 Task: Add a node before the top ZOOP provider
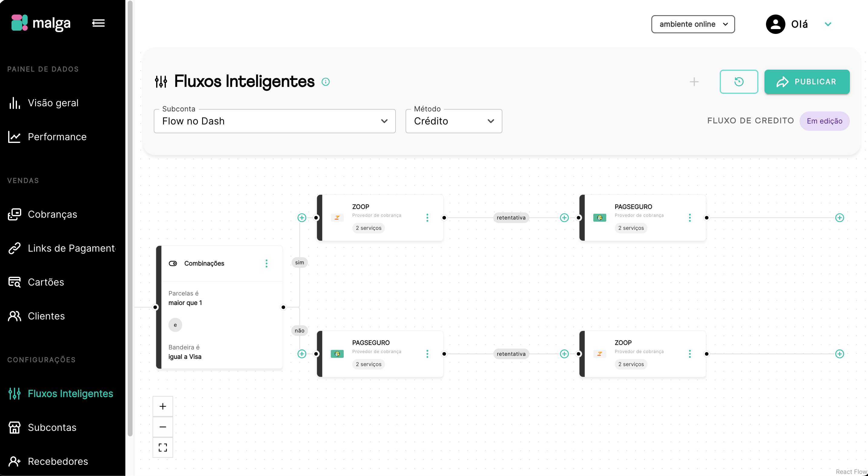[302, 217]
